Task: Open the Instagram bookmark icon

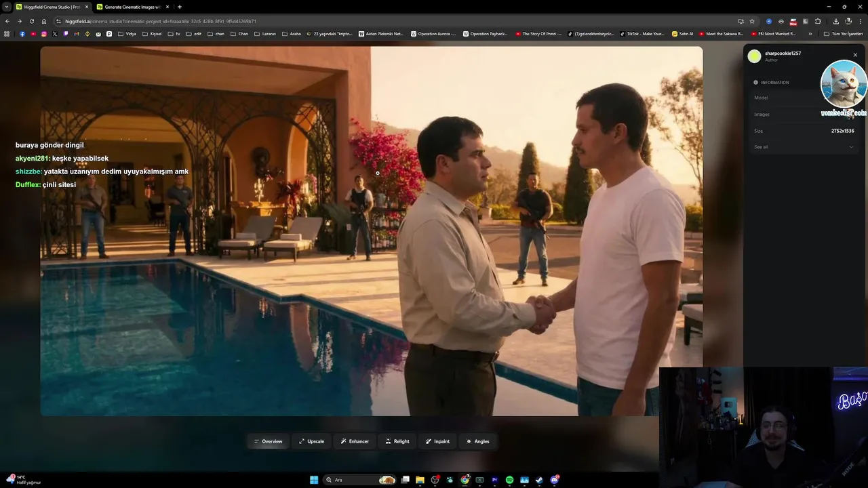Action: [44, 34]
